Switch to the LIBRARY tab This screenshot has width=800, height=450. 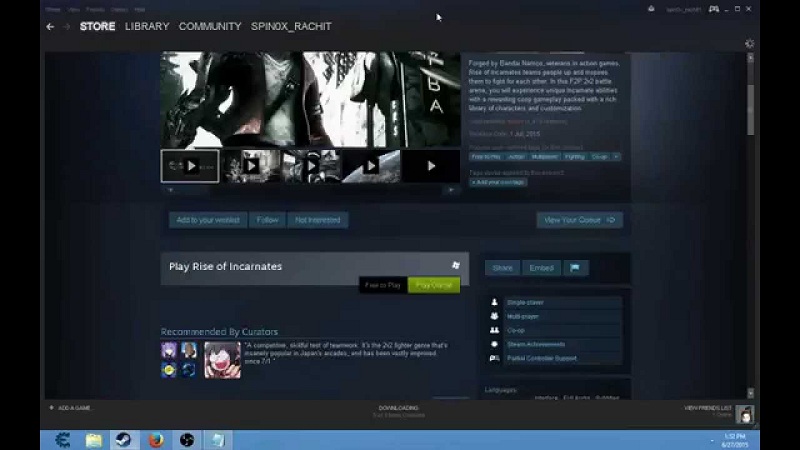pyautogui.click(x=147, y=27)
